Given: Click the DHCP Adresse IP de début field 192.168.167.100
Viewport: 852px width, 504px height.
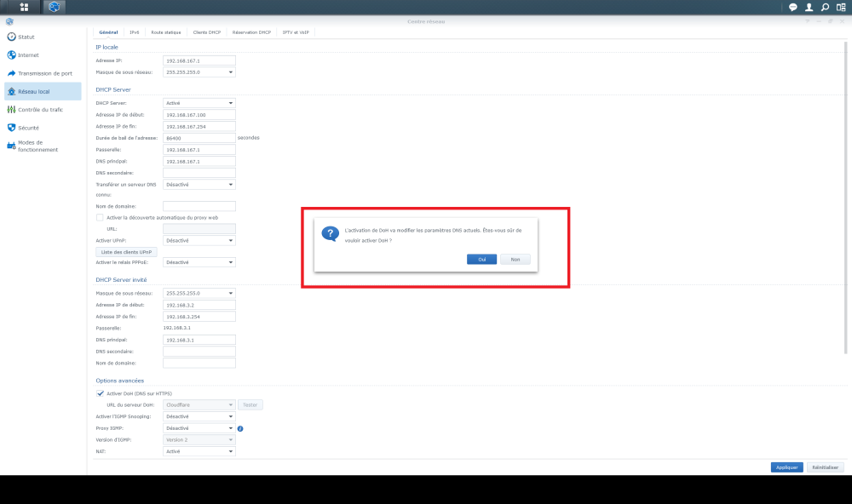Looking at the screenshot, I should coord(199,115).
